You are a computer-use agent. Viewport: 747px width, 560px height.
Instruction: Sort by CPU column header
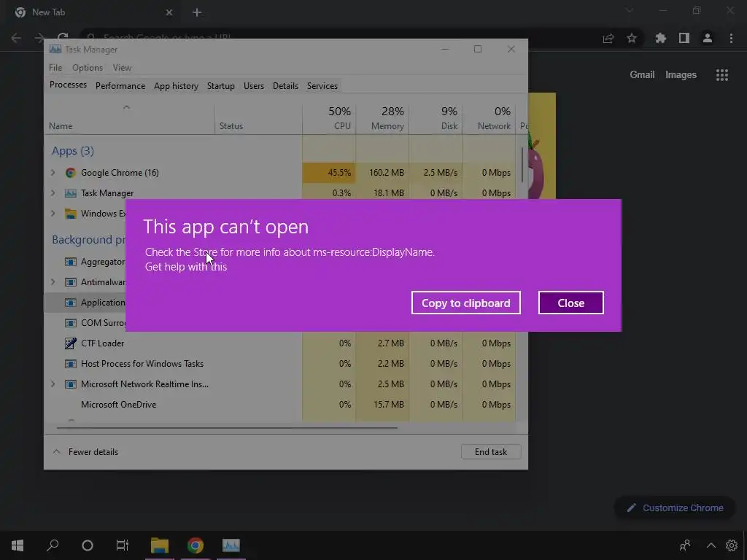329,118
